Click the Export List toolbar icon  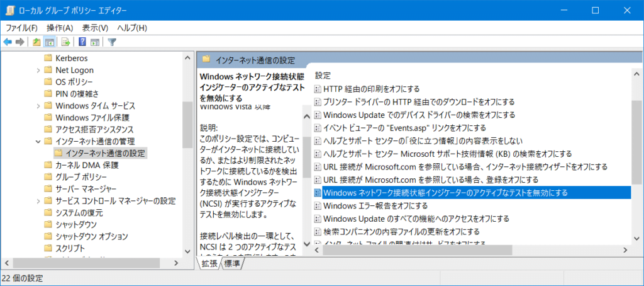[x=65, y=42]
